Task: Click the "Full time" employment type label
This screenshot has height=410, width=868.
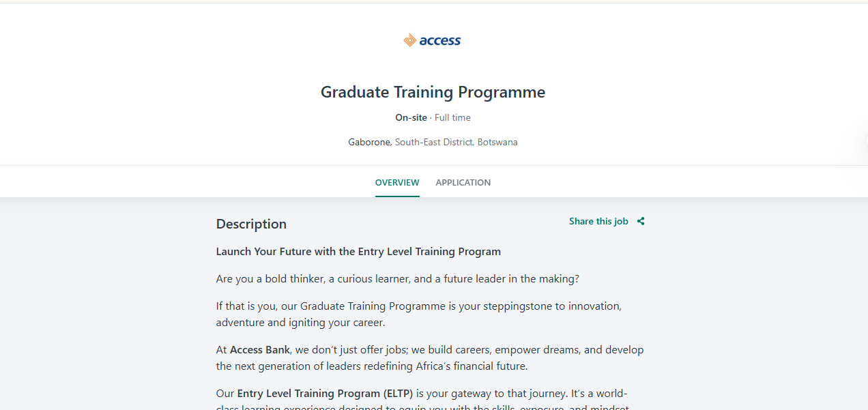Action: coord(452,117)
